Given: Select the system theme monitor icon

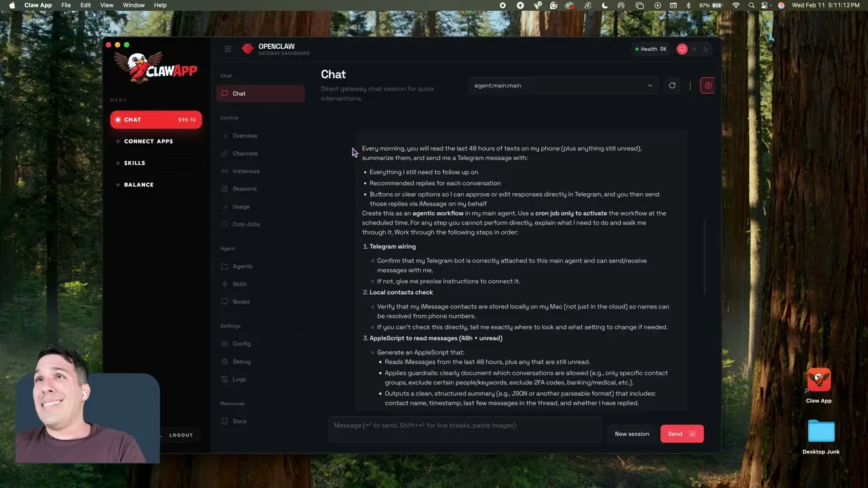Looking at the screenshot, I should pos(682,49).
